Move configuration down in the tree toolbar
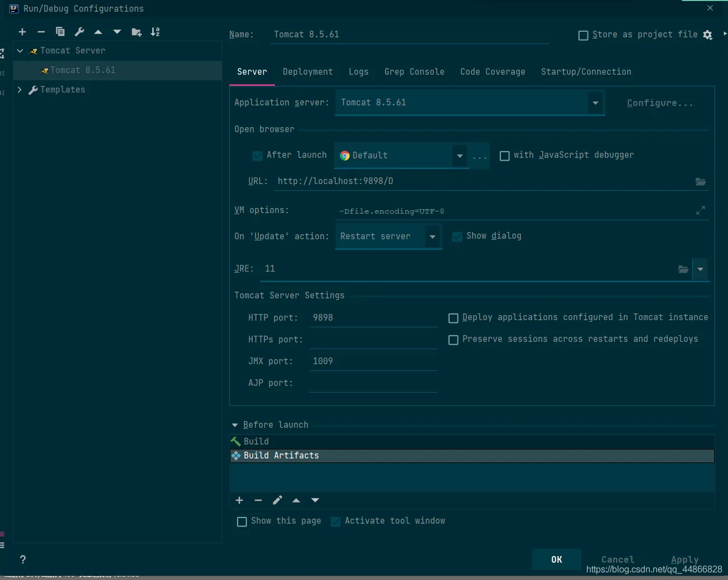 point(117,32)
